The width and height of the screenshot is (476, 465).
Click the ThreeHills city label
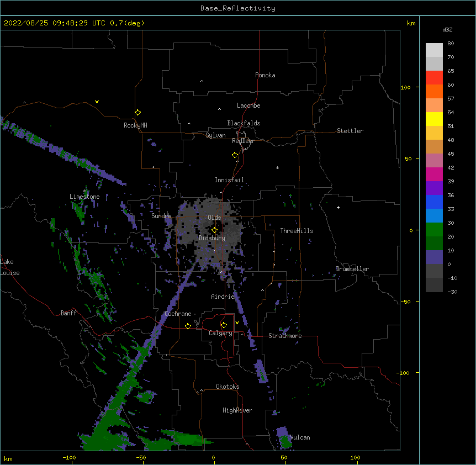tap(297, 231)
